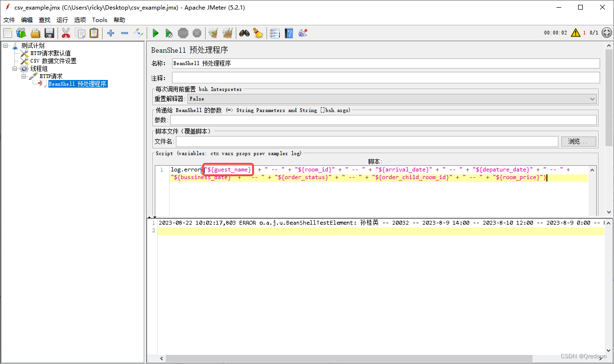Click log panel scroll left arrow
Screen dimensions: 614x364
coord(161,358)
